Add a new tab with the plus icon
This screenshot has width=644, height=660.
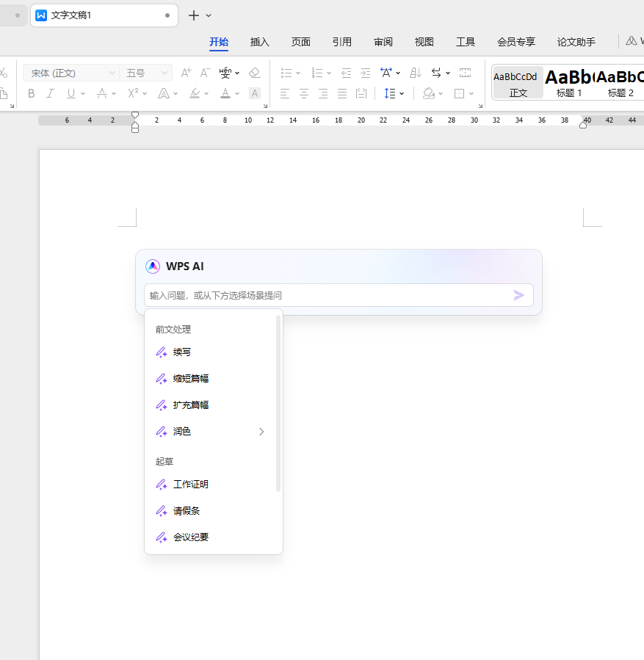194,15
